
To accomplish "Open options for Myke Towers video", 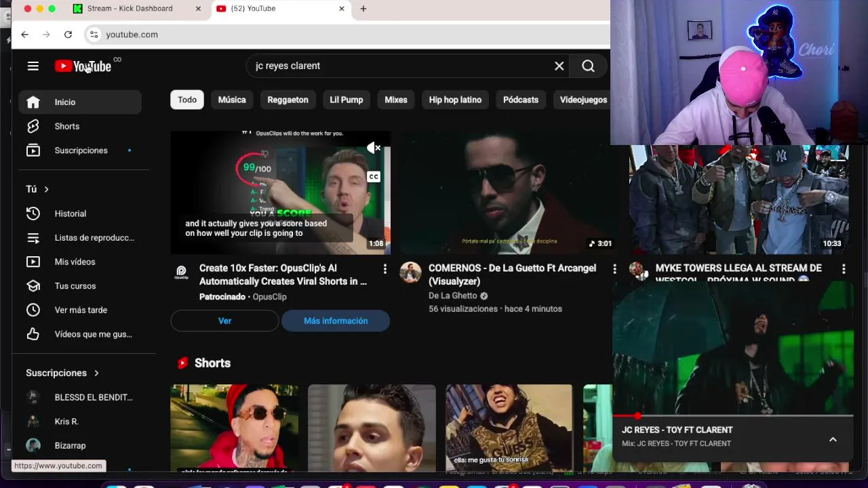I will click(x=844, y=269).
